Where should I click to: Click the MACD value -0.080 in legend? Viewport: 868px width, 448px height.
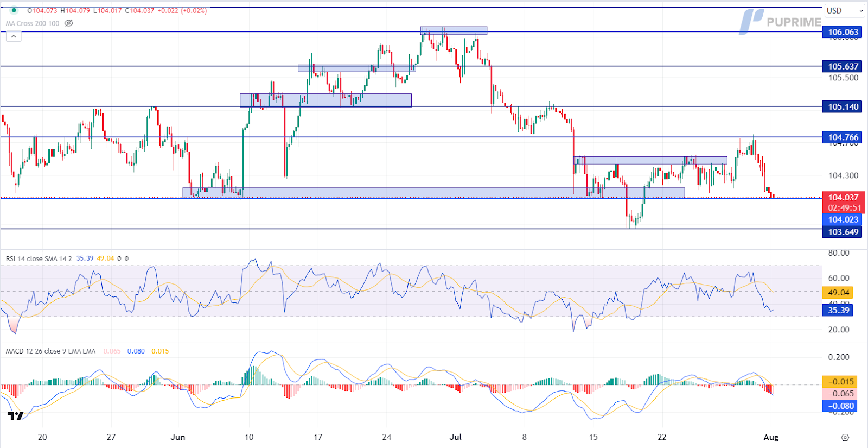[x=135, y=351]
